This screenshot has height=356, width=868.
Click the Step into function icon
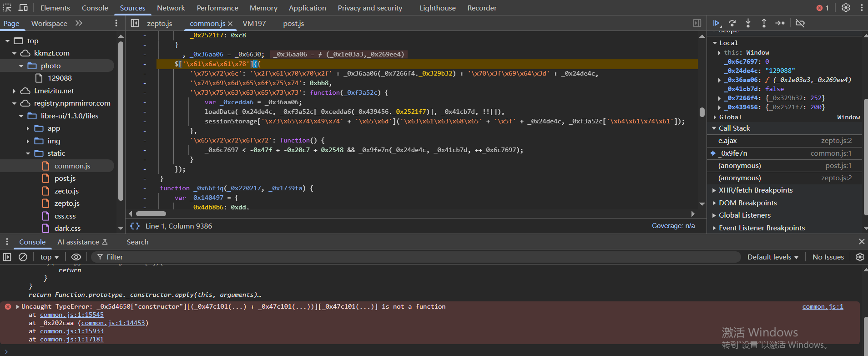click(748, 23)
